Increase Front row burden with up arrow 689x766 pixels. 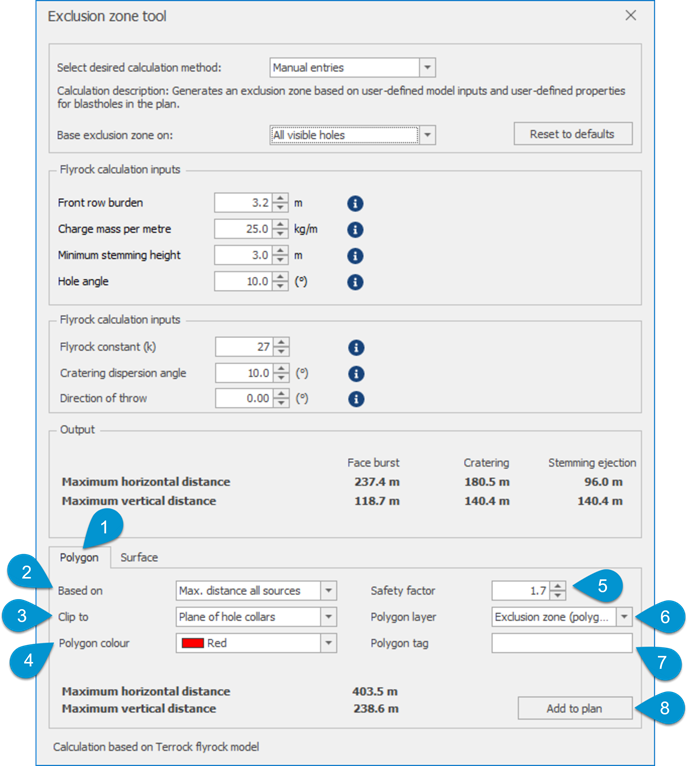[280, 198]
